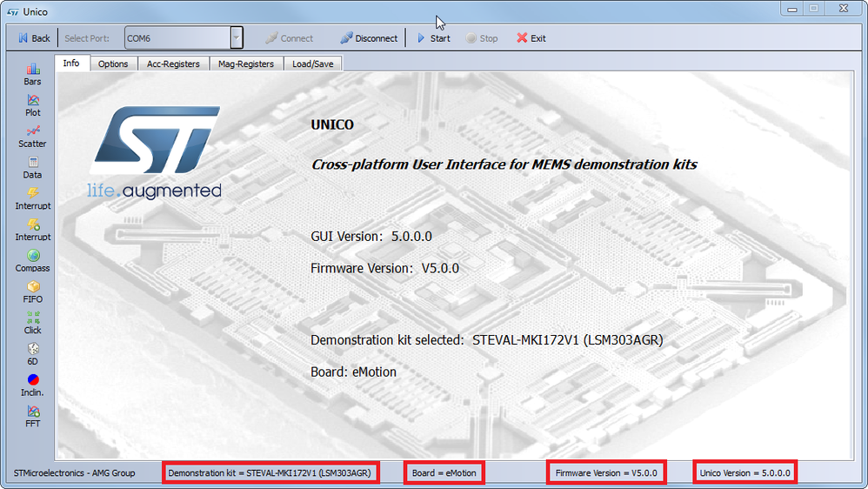868x489 pixels.
Task: Click 'Demonstration kit selected: STEVAL-MKI172V1' text
Action: (x=486, y=340)
